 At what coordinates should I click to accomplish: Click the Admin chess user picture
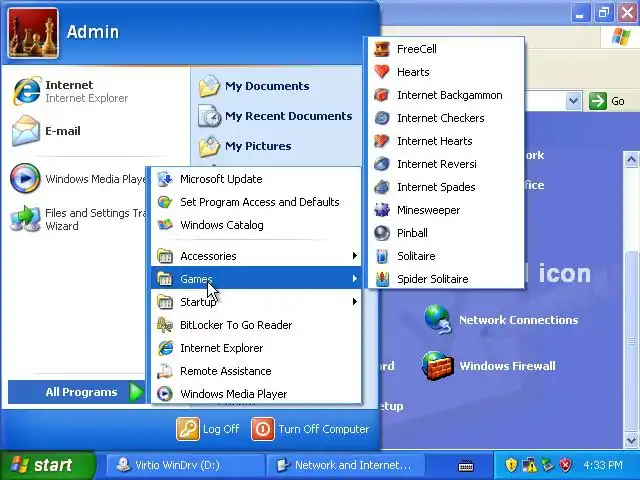(x=33, y=33)
